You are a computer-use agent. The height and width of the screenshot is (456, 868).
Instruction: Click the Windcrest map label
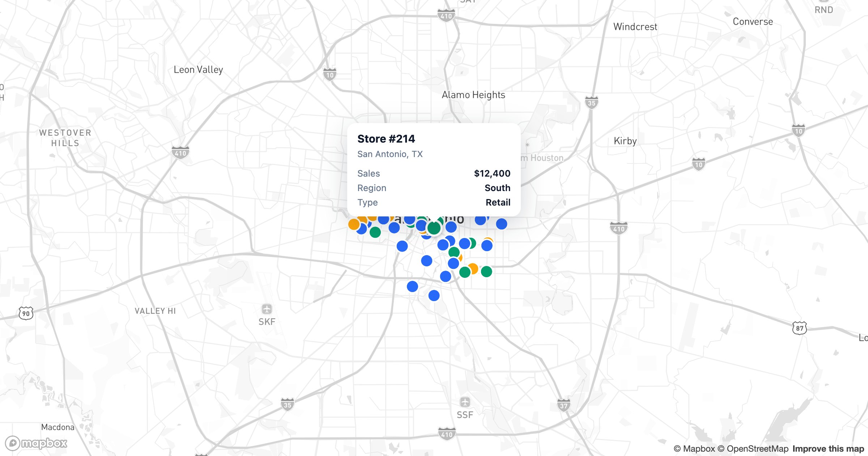pos(635,27)
